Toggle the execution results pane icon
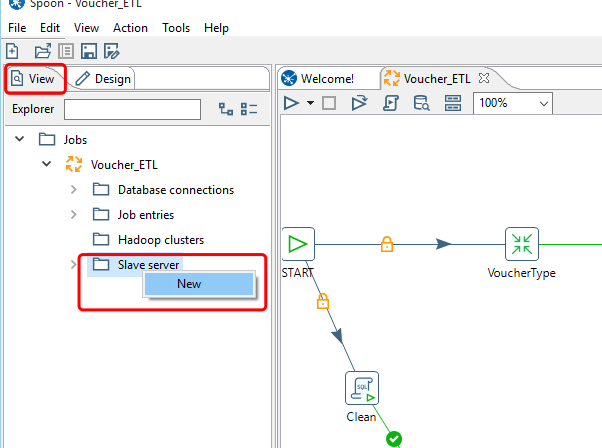Image resolution: width=602 pixels, height=448 pixels. pyautogui.click(x=453, y=103)
